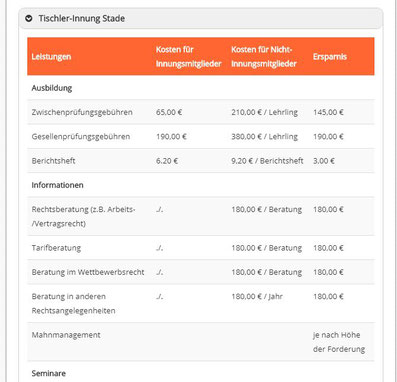
Task: Click the Tarifberatung row label
Action: coord(56,248)
